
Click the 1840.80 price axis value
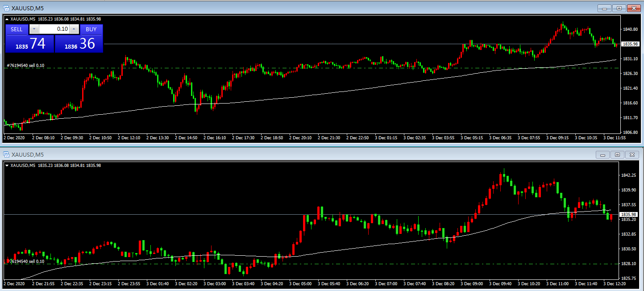click(x=630, y=29)
